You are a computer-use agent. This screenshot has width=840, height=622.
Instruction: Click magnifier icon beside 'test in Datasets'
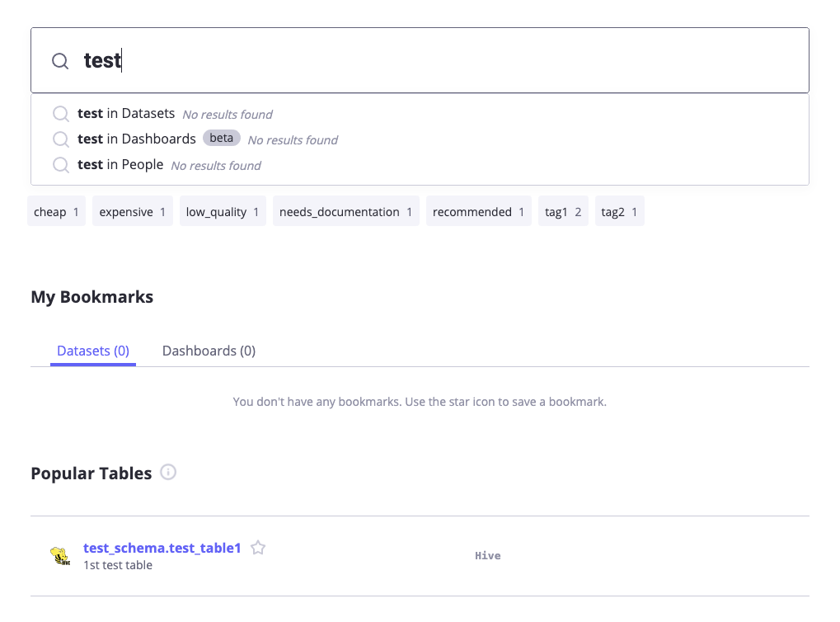[61, 114]
